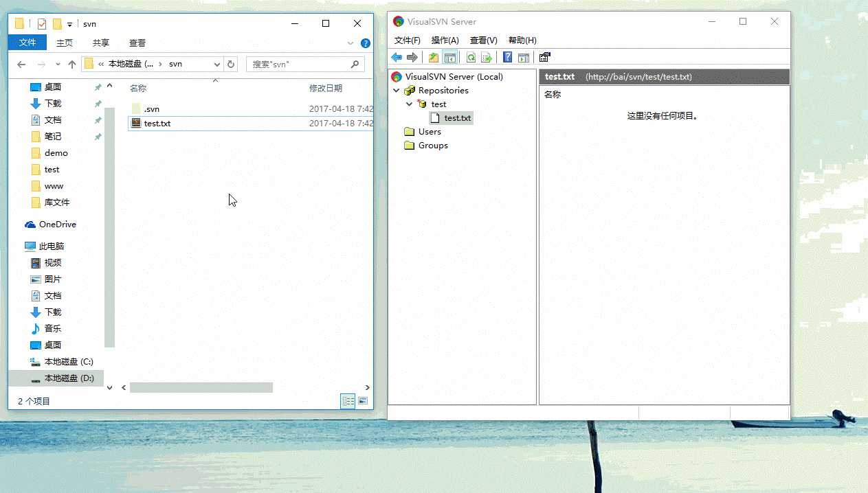Click the new folder icon in quick access toolbar
868x493 pixels.
pos(57,24)
